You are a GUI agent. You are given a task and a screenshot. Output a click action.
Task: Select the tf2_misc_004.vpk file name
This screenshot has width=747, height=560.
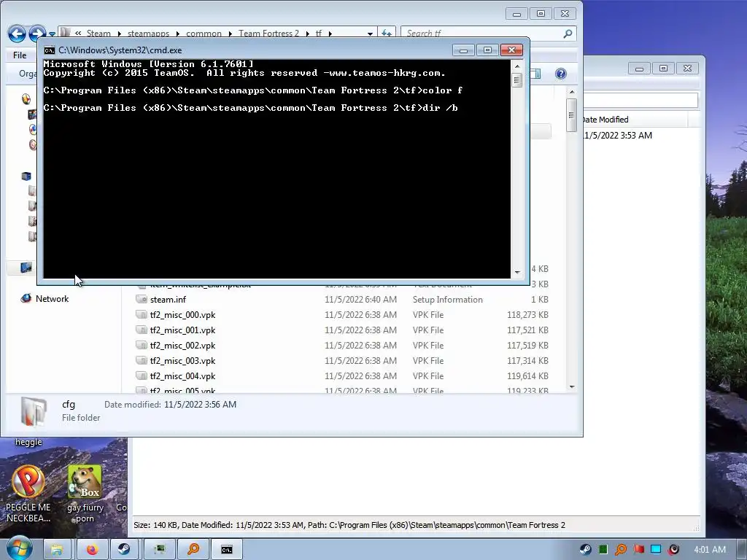pyautogui.click(x=182, y=376)
